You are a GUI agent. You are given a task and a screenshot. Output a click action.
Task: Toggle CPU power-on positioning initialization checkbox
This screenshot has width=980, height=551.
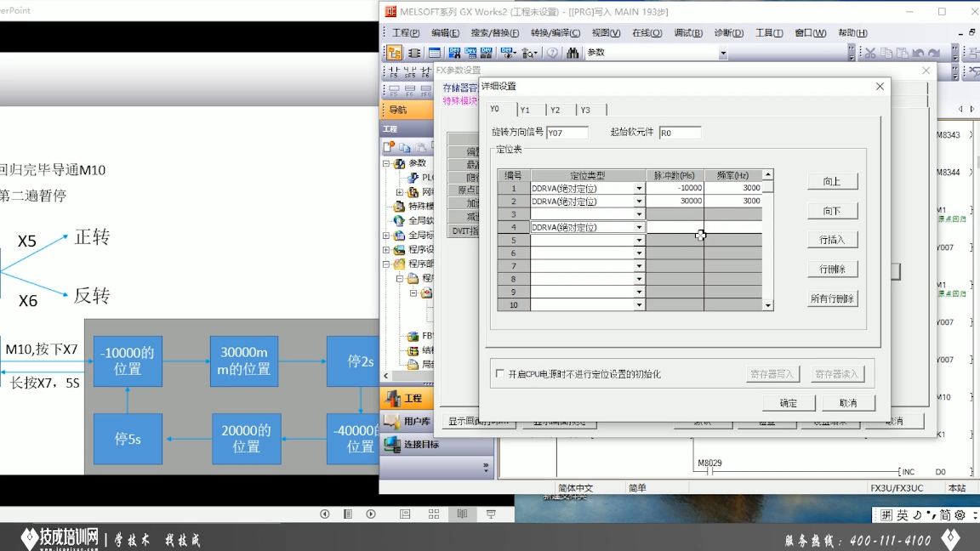pyautogui.click(x=500, y=373)
